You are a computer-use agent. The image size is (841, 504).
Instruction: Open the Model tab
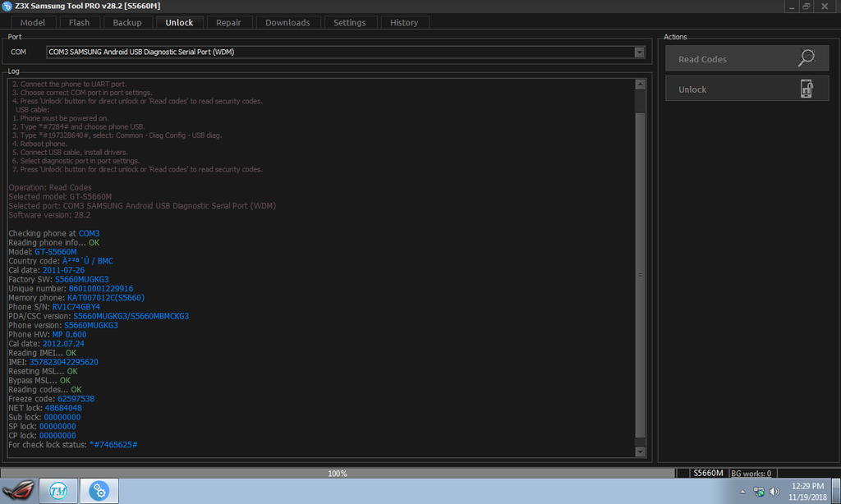(x=33, y=22)
